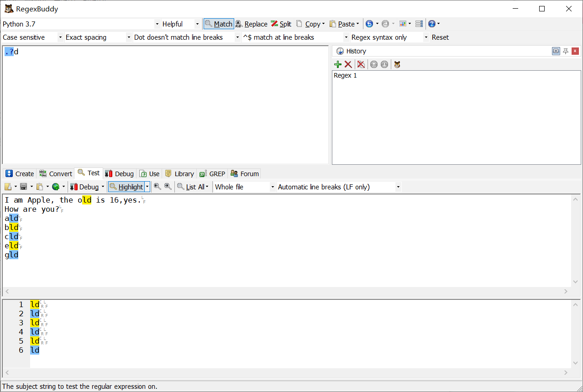Click the blue Undo arrow icon
This screenshot has width=583, height=392.
[x=369, y=24]
